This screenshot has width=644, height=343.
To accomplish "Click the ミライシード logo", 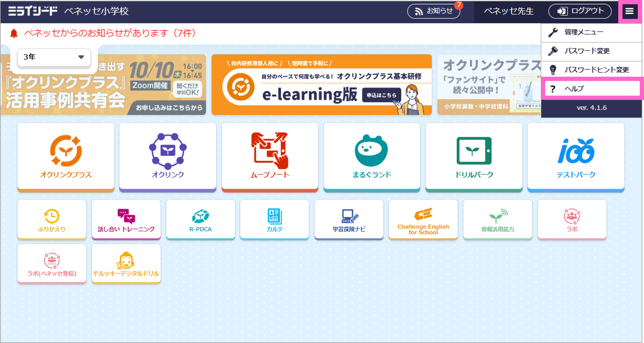I will [33, 11].
